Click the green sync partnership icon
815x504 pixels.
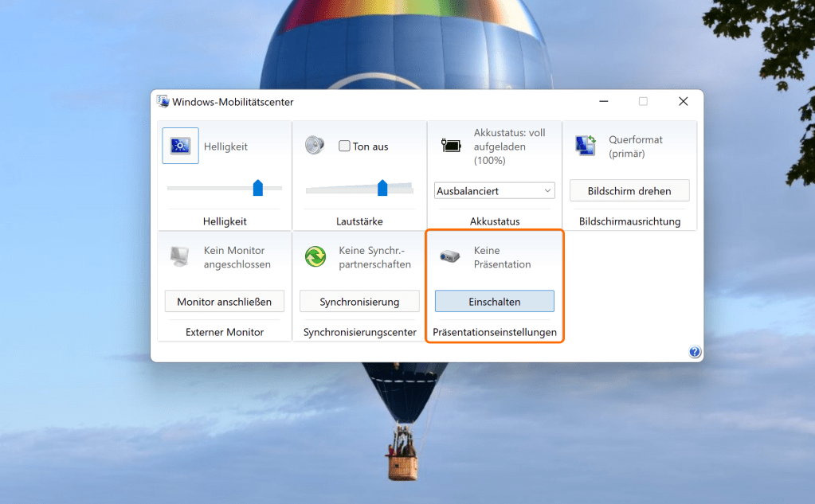315,256
